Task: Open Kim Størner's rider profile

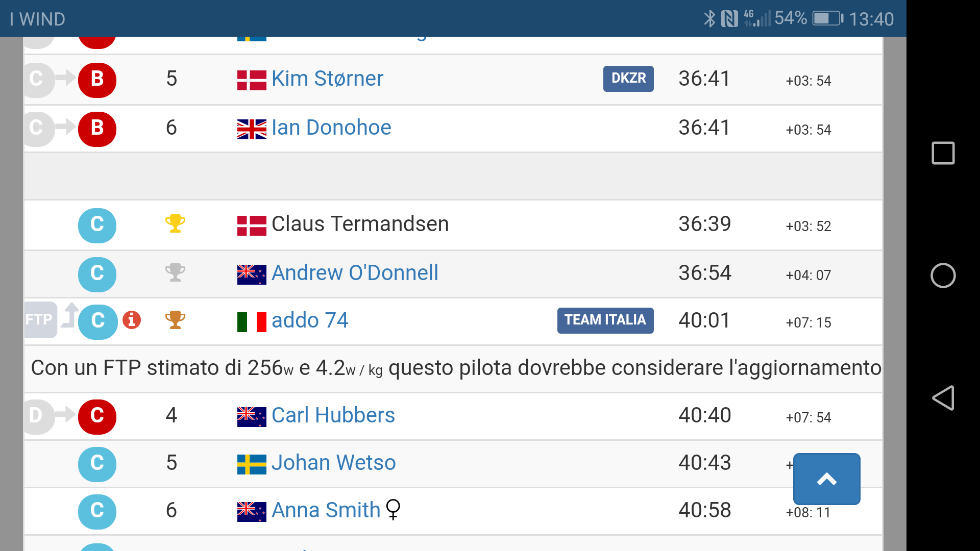Action: click(x=327, y=79)
